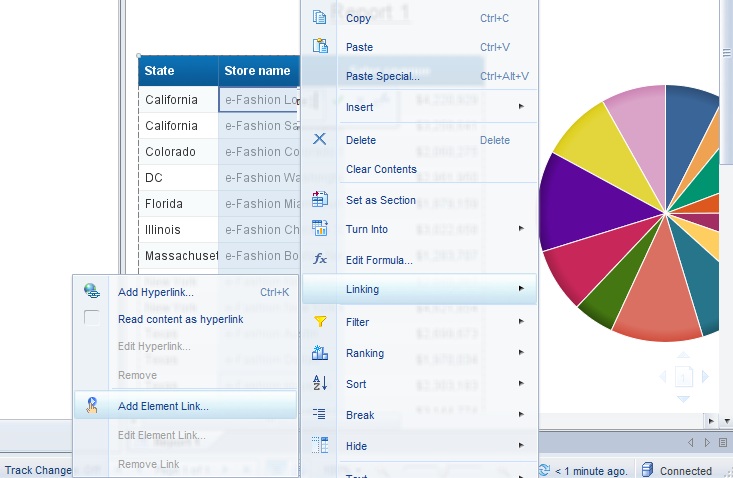Image resolution: width=733 pixels, height=478 pixels.
Task: Click the Linking menu entry
Action: [x=420, y=289]
